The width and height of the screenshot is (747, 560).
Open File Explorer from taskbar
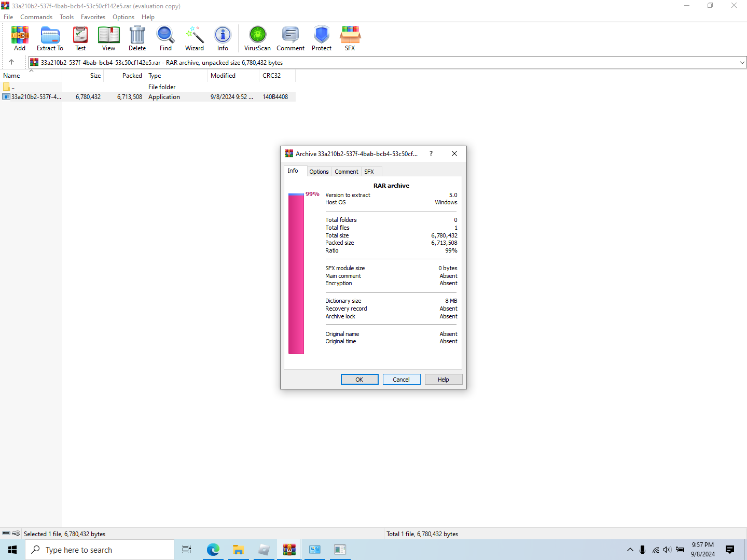(238, 550)
